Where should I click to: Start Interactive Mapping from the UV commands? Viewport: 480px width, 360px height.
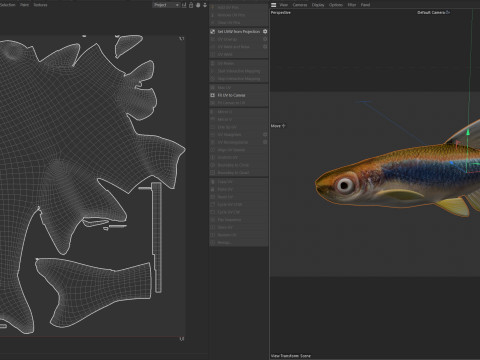tap(239, 71)
